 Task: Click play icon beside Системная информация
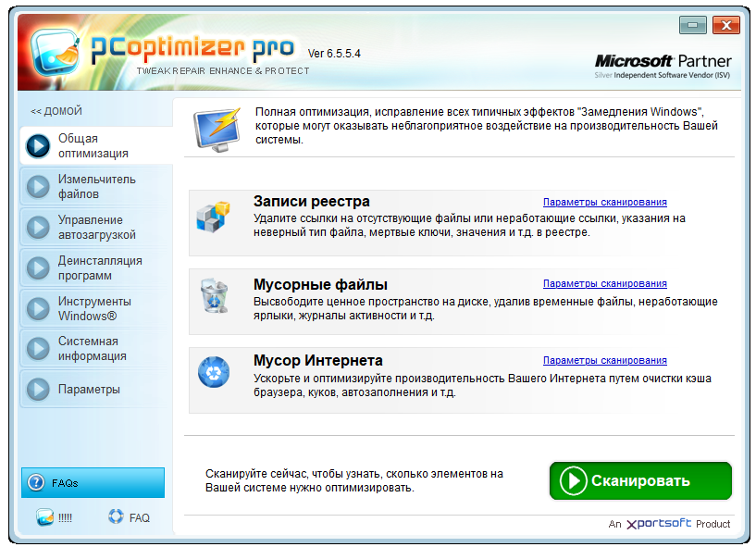pos(38,348)
